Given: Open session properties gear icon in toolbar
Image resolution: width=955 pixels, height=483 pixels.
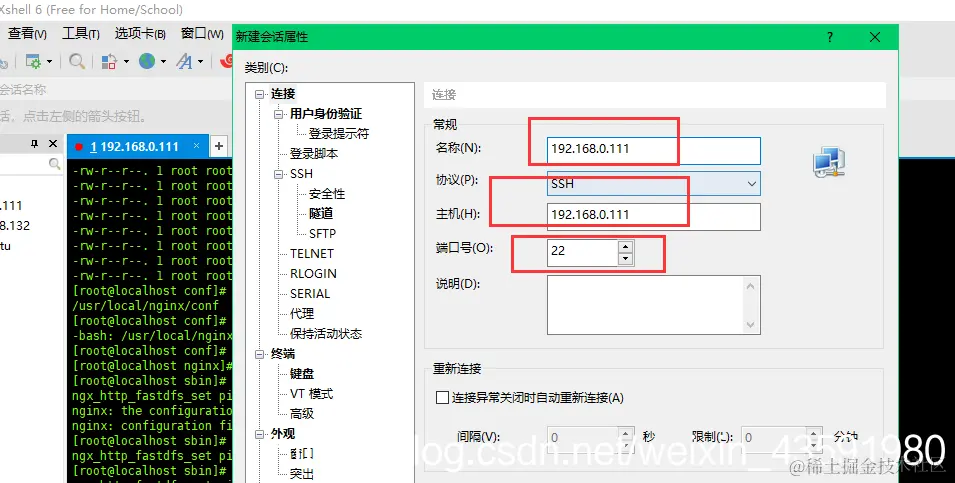Looking at the screenshot, I should pyautogui.click(x=33, y=62).
